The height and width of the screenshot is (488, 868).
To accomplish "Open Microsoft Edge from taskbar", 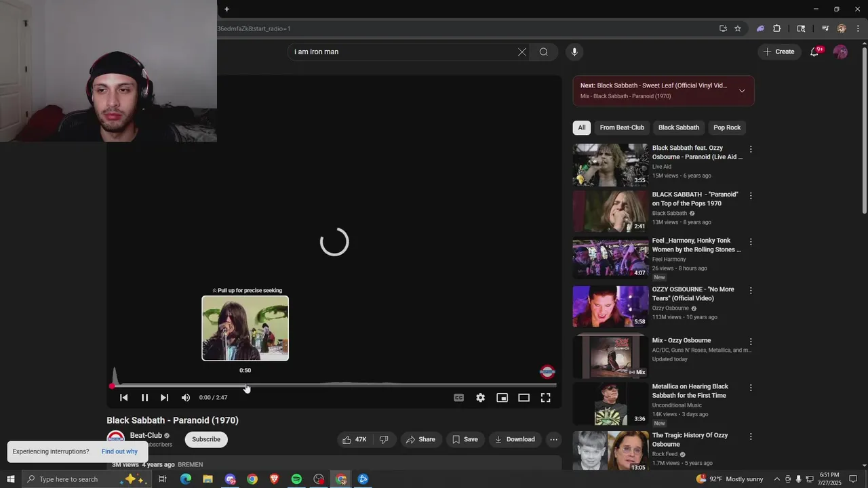I will point(185,479).
